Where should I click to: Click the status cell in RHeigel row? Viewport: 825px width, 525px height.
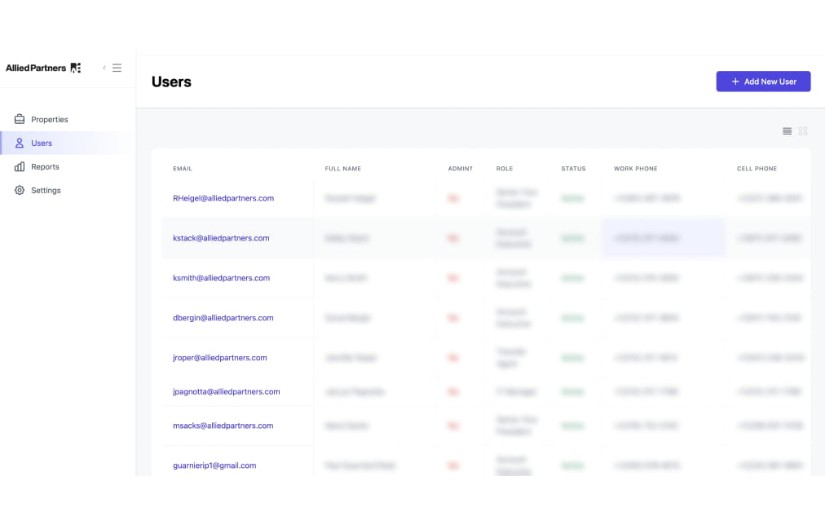[572, 198]
